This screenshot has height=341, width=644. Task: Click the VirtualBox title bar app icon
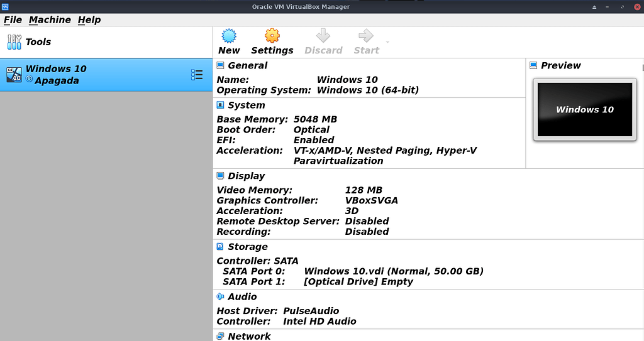click(x=5, y=6)
